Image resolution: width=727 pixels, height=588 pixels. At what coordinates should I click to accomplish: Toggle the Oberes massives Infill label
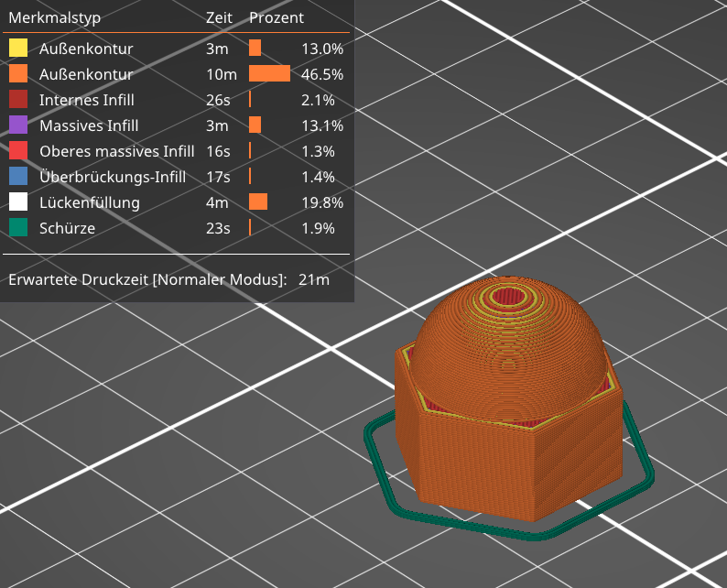[117, 151]
